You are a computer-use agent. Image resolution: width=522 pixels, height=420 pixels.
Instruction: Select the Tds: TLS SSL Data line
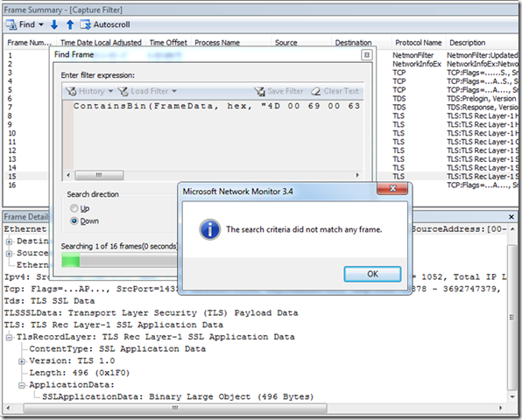click(49, 301)
